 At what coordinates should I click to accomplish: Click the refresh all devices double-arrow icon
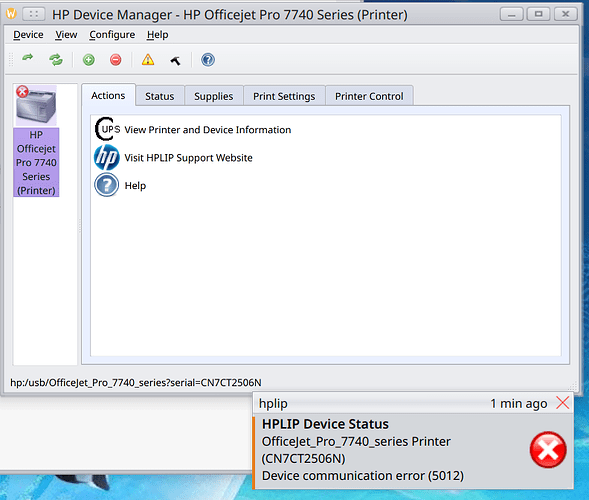[56, 60]
